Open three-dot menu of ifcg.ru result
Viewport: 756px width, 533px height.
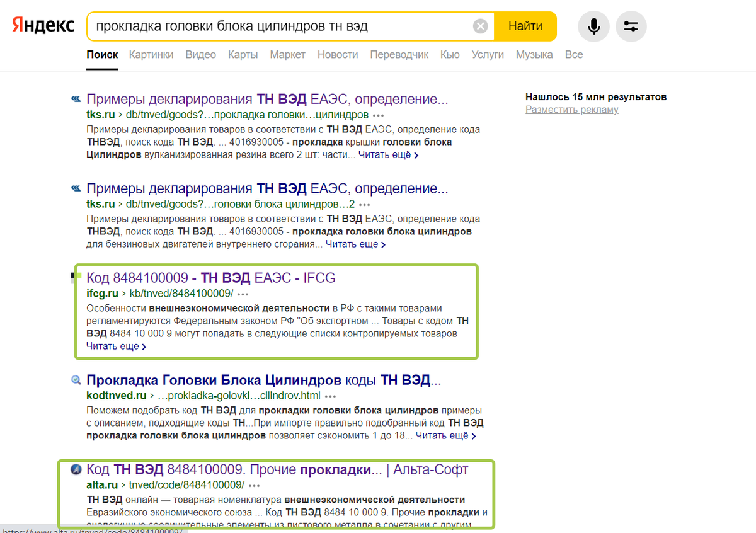pos(243,294)
